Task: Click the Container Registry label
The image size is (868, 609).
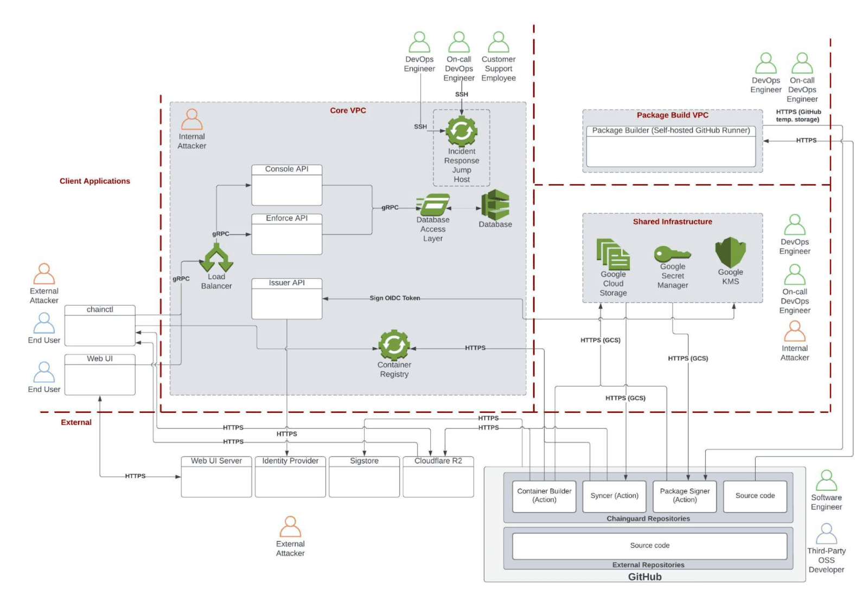Action: 394,370
